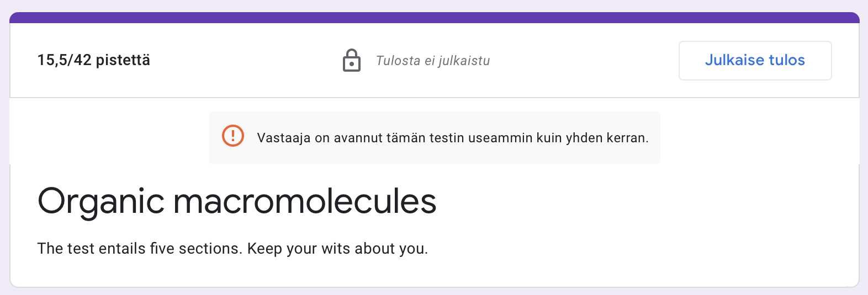Click the 15,5/42 pistettä score text
This screenshot has width=868, height=295.
(94, 60)
